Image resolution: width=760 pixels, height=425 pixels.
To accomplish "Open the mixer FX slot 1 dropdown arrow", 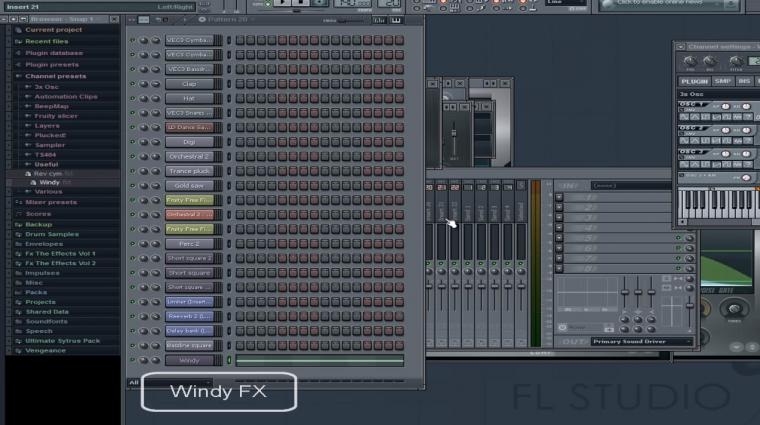I will coord(559,197).
